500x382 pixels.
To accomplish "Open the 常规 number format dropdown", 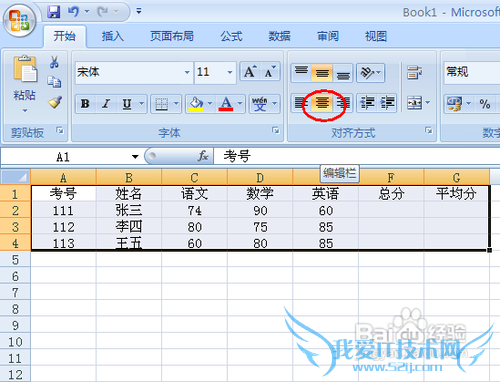I will click(472, 72).
